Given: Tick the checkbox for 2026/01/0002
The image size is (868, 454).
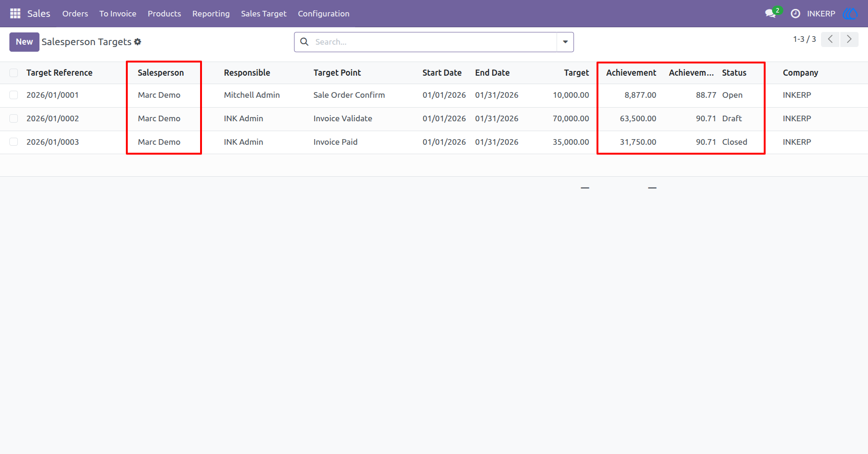Looking at the screenshot, I should [14, 118].
